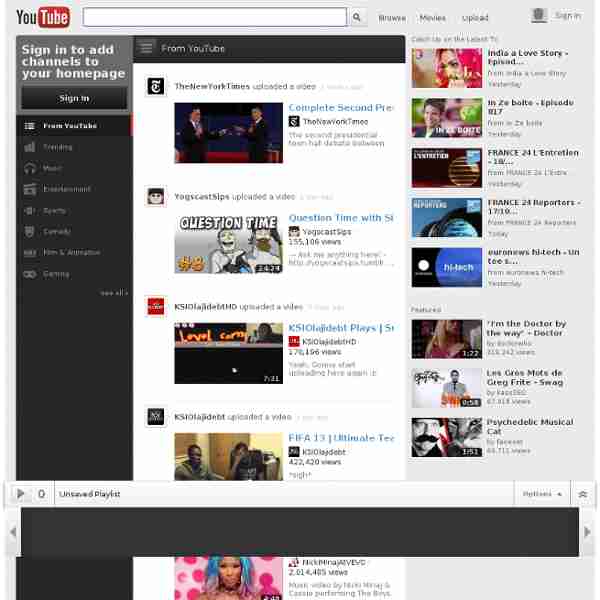Open the playlist Options dropdown
This screenshot has width=600, height=600.
(541, 494)
